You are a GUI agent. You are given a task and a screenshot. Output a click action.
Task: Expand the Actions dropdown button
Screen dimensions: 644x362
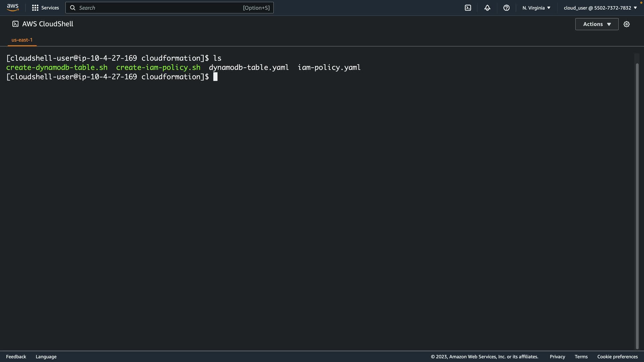click(x=597, y=24)
